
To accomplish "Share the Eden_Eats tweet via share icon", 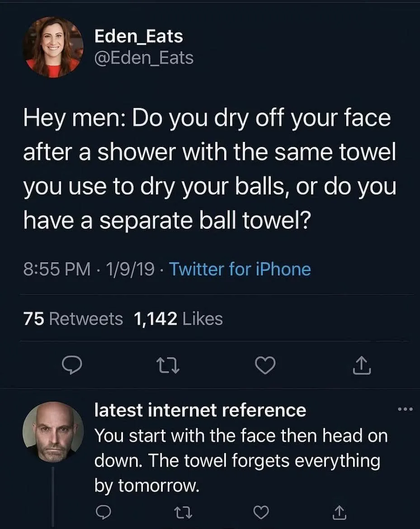I will pyautogui.click(x=362, y=365).
